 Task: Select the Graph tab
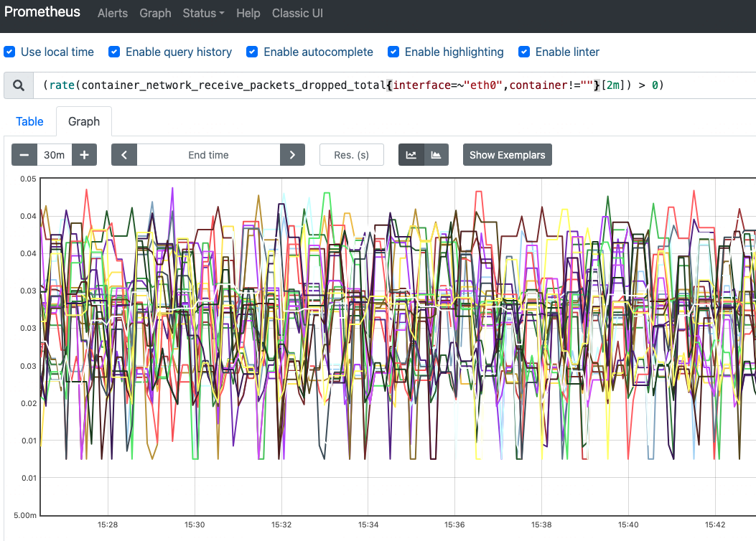coord(84,121)
